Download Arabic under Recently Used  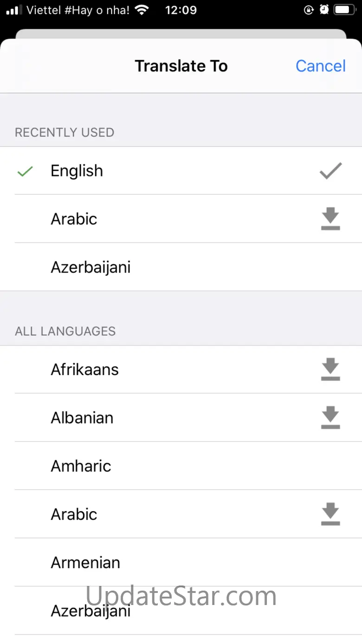[330, 219]
